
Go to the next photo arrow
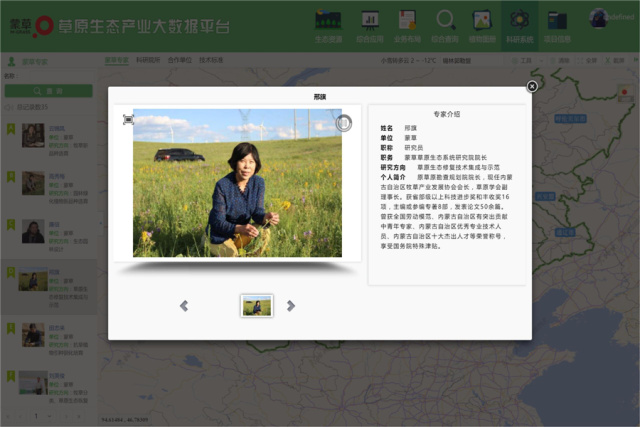click(291, 306)
